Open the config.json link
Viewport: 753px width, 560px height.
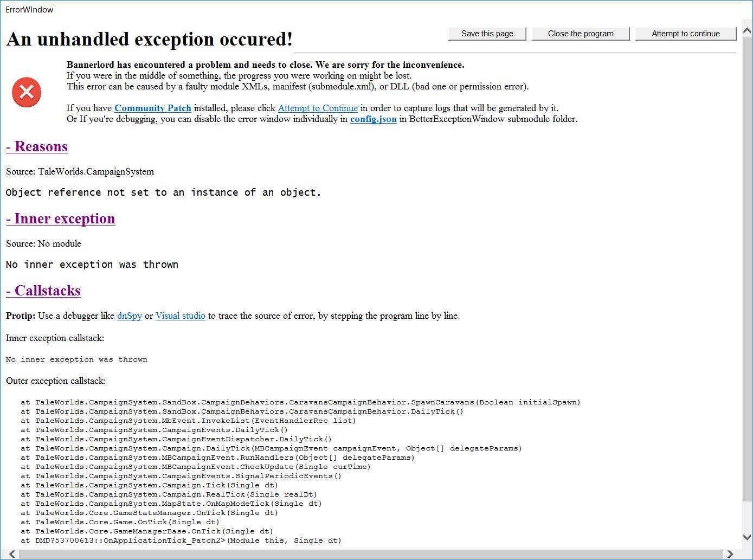tap(373, 119)
